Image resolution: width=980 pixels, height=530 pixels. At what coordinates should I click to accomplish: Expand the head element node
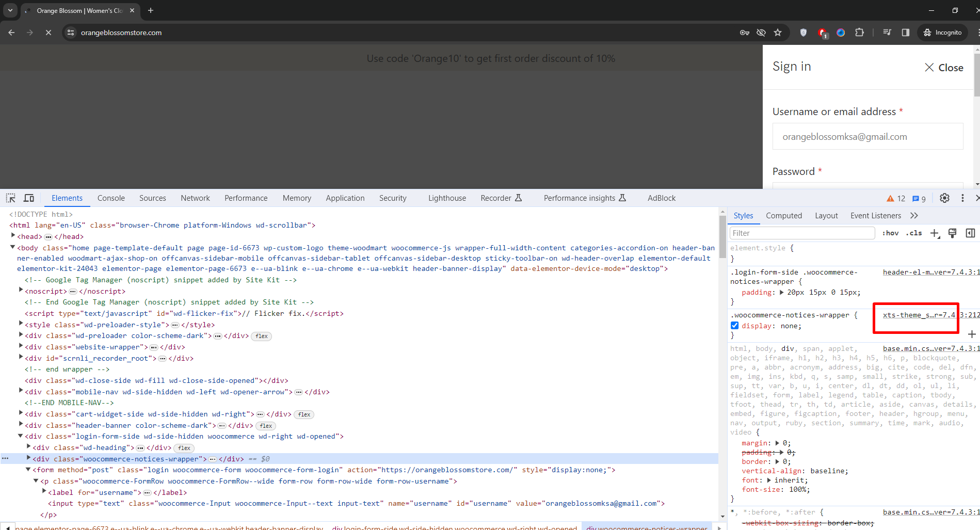point(13,236)
